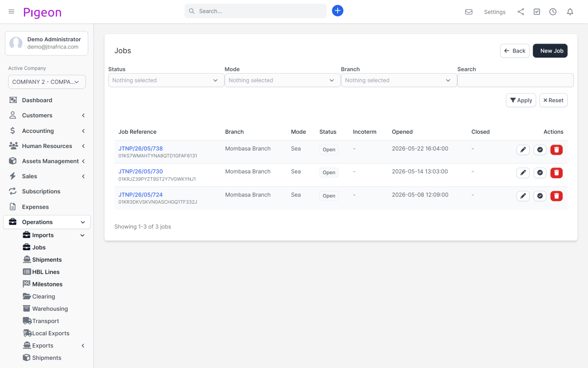The width and height of the screenshot is (588, 368).
Task: Click the Opened column header
Action: coord(402,132)
